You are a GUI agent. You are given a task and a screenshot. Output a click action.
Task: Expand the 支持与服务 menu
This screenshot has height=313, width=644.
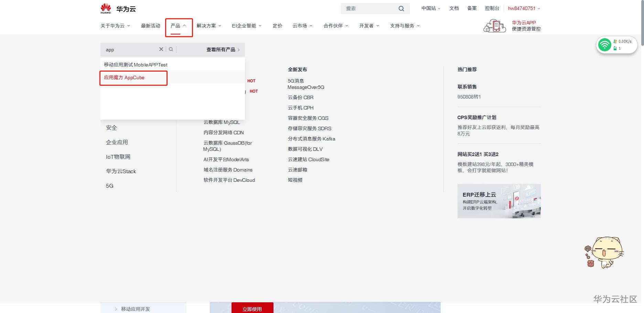pos(405,26)
